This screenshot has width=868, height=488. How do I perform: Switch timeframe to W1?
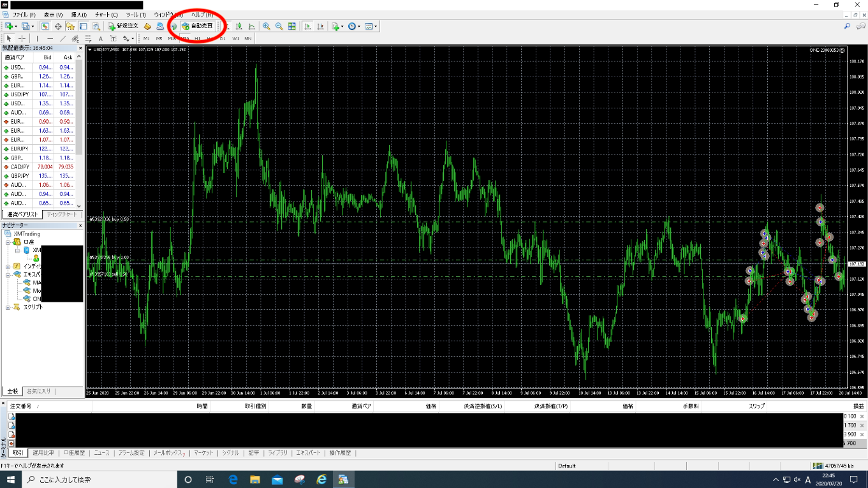pyautogui.click(x=235, y=38)
